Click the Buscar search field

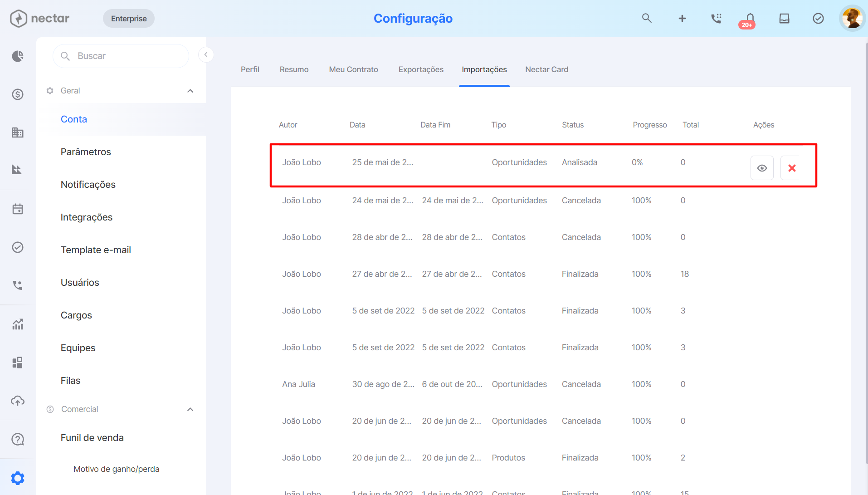pos(121,56)
